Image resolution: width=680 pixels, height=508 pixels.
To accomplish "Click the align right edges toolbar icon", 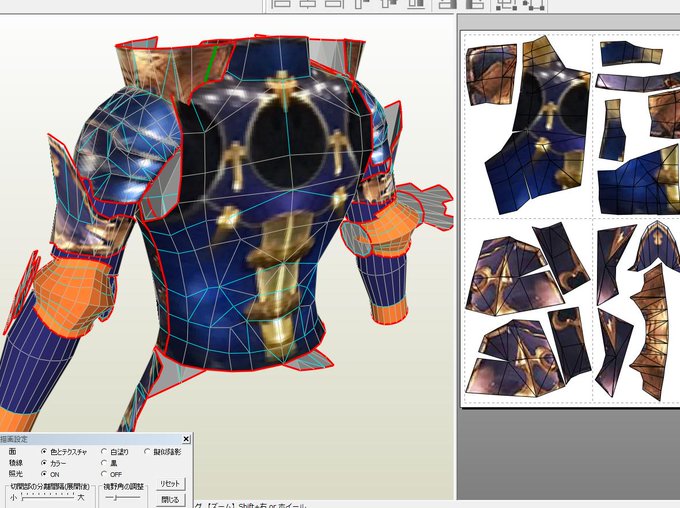I will 335,3.
